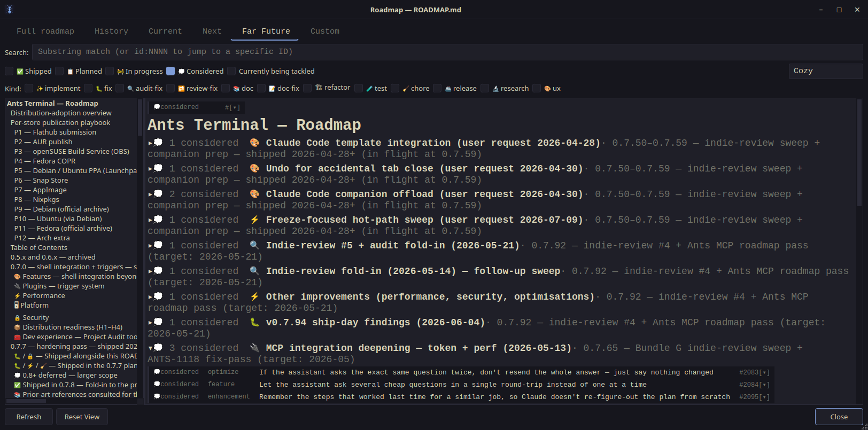The width and height of the screenshot is (868, 430).
Task: Enable Currently being tackled checkbox
Action: pos(231,71)
